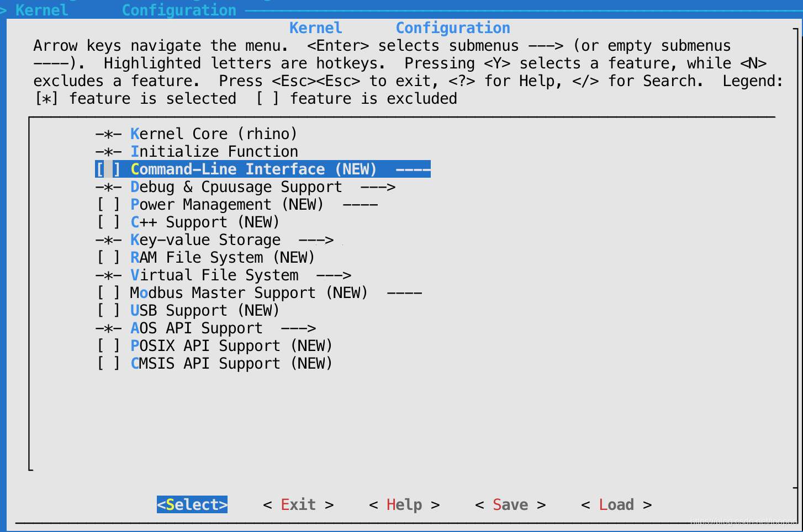This screenshot has width=803, height=532.
Task: Click the Command-Line Interface (NEW) label
Action: pos(253,169)
